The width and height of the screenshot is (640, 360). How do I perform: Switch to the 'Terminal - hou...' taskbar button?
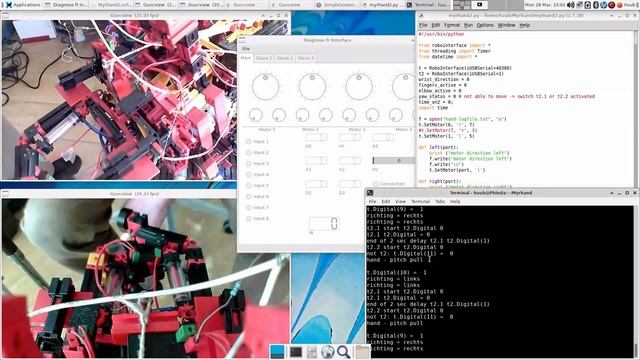427,5
